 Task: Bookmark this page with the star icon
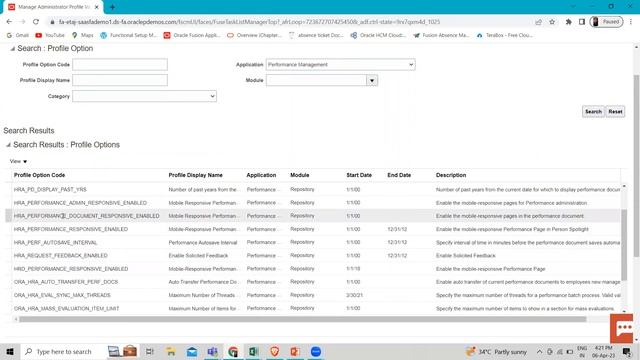(552, 22)
